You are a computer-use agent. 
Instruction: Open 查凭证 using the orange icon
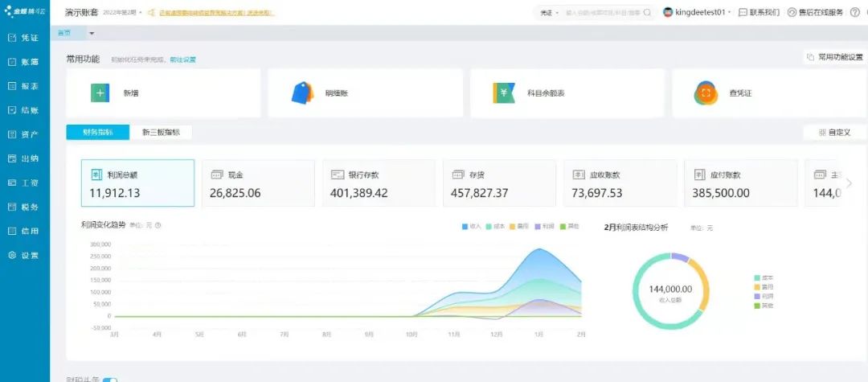[x=706, y=93]
